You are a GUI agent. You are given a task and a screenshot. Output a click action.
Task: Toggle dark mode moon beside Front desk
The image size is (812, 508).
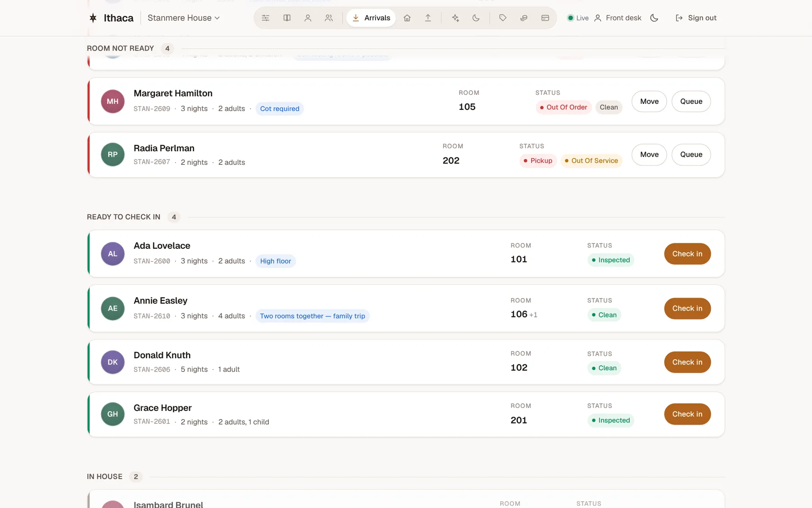click(654, 18)
